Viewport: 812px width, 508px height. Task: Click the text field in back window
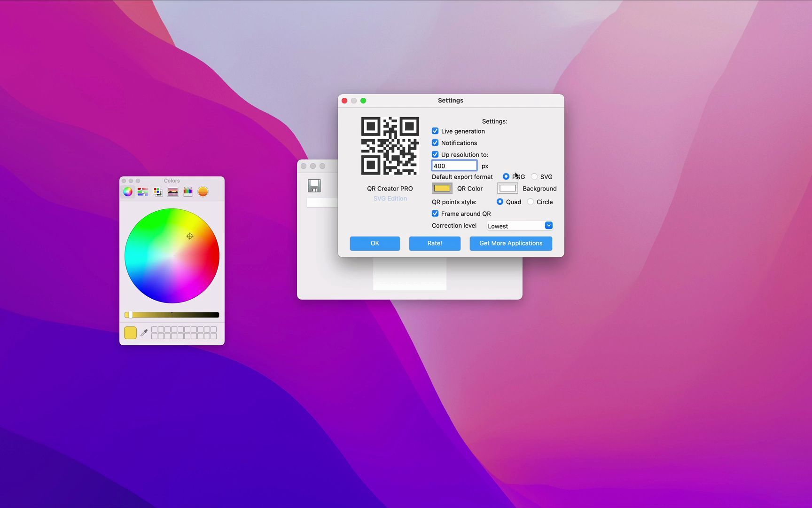coord(322,202)
